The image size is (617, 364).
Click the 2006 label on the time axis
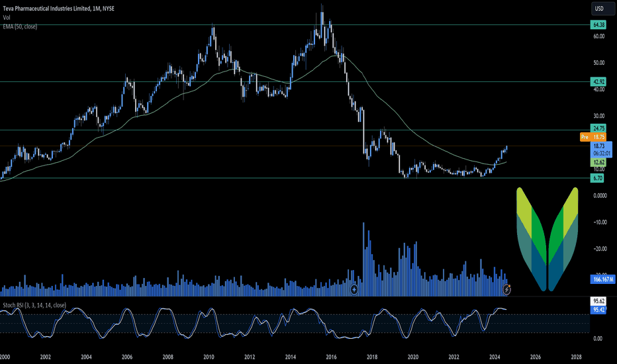[127, 357]
